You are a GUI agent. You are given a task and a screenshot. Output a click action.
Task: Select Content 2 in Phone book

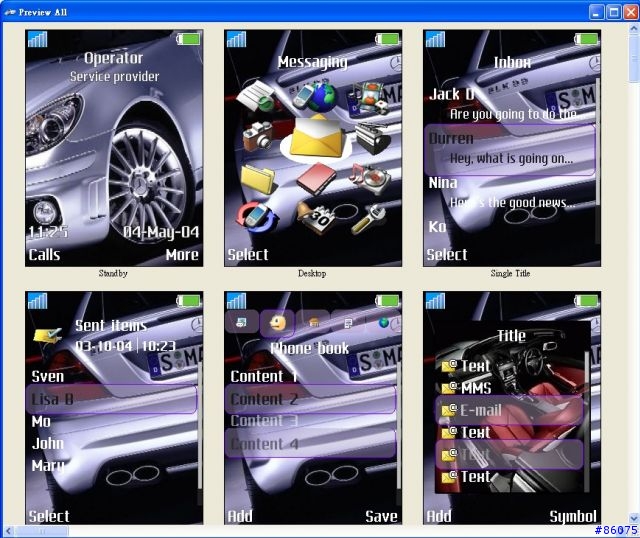coord(310,399)
